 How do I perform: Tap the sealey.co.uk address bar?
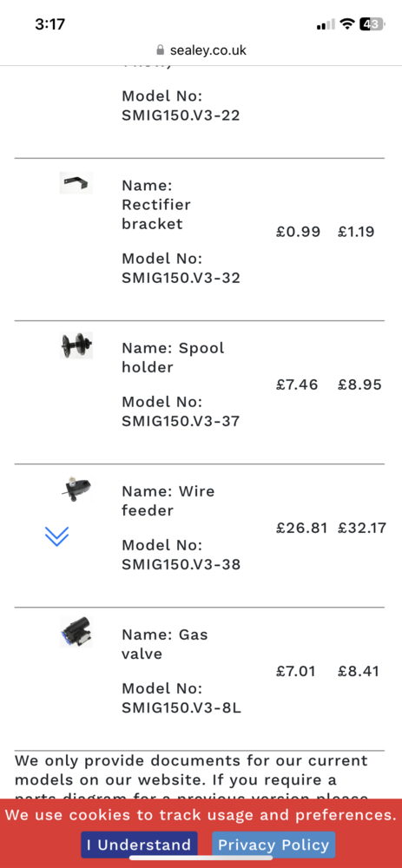tap(201, 50)
